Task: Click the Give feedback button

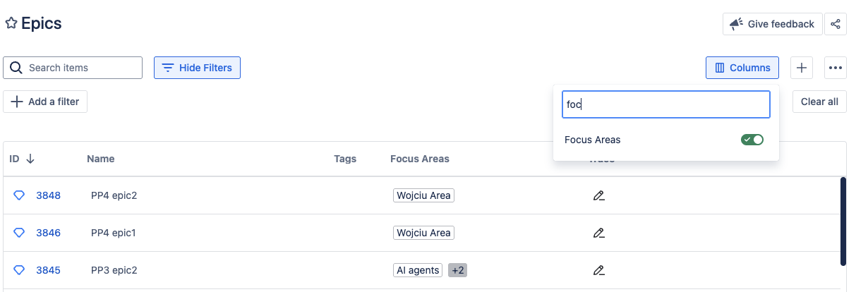Action: coord(773,24)
